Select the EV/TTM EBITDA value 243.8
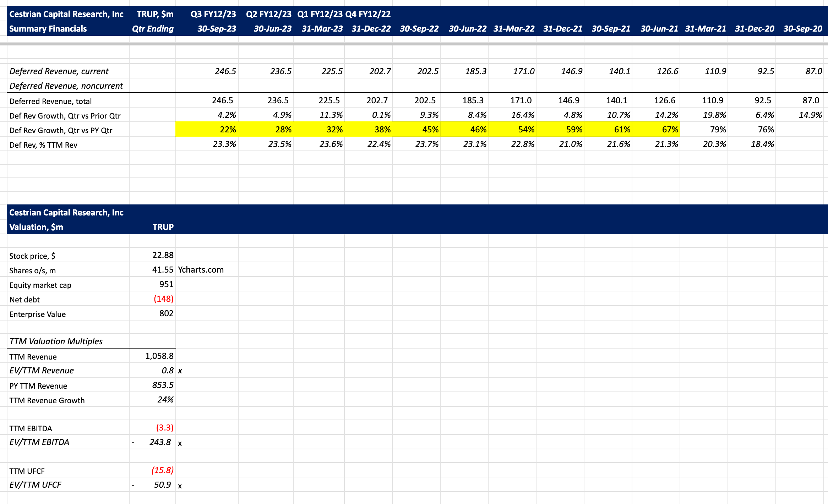 tap(160, 442)
